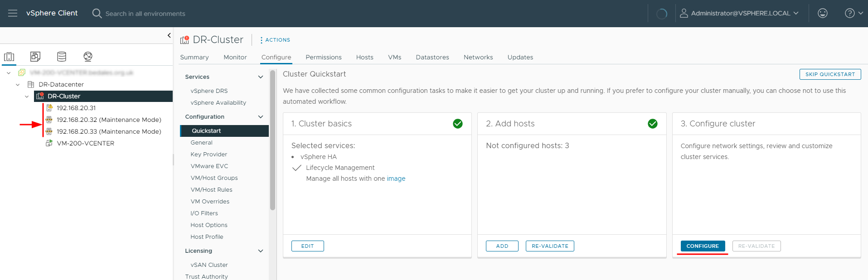Screen dimensions: 868x280
Task: Open Host Options settings
Action: pos(209,225)
